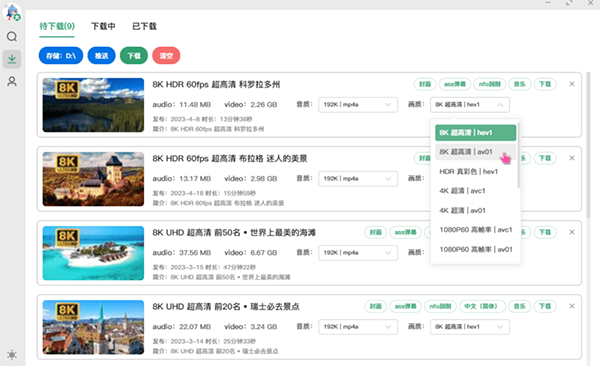The width and height of the screenshot is (600, 366).
Task: Click the blue 推送 button
Action: tap(101, 56)
